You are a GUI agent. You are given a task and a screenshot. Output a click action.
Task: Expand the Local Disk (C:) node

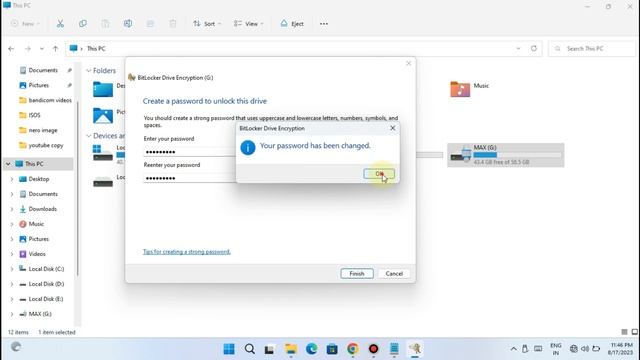[12, 269]
